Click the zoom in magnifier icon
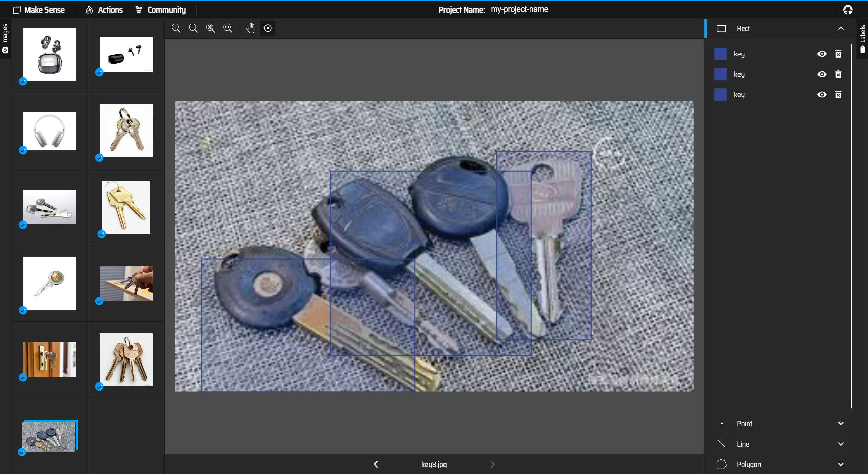The image size is (868, 474). (176, 28)
